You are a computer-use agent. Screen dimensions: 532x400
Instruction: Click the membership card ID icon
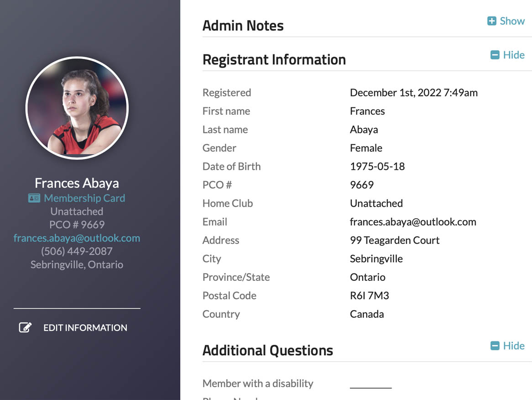[x=34, y=198]
